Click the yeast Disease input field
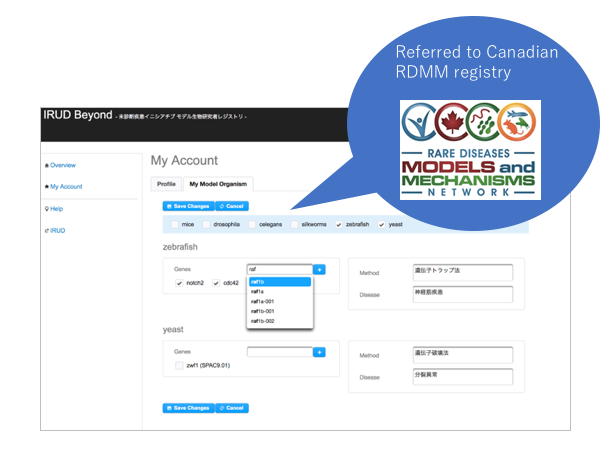The image size is (600, 450). click(463, 377)
